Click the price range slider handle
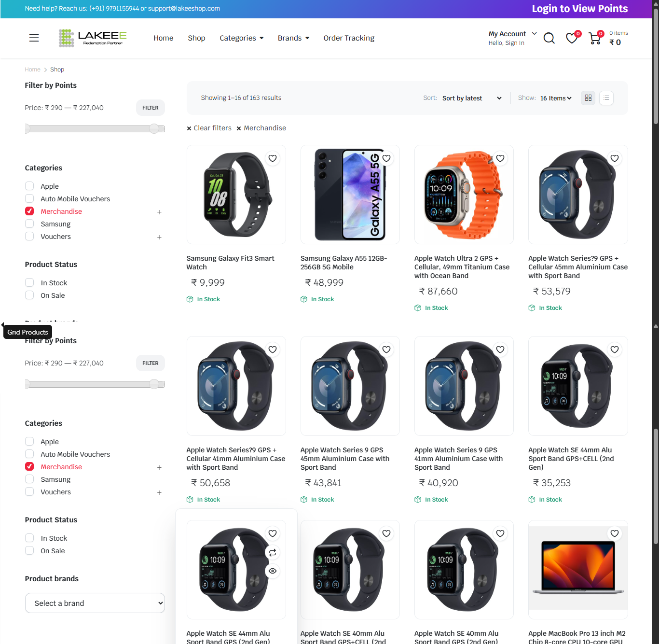The image size is (659, 644). click(x=154, y=128)
